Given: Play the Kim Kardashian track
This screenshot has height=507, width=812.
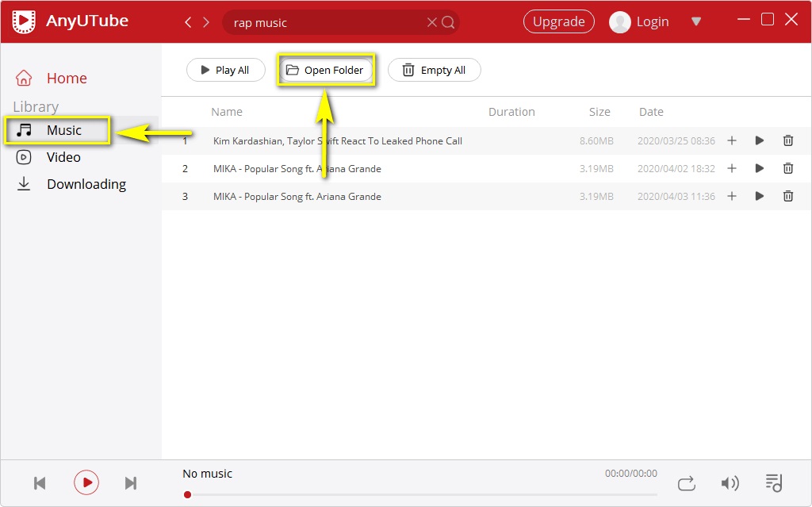Looking at the screenshot, I should [x=759, y=140].
